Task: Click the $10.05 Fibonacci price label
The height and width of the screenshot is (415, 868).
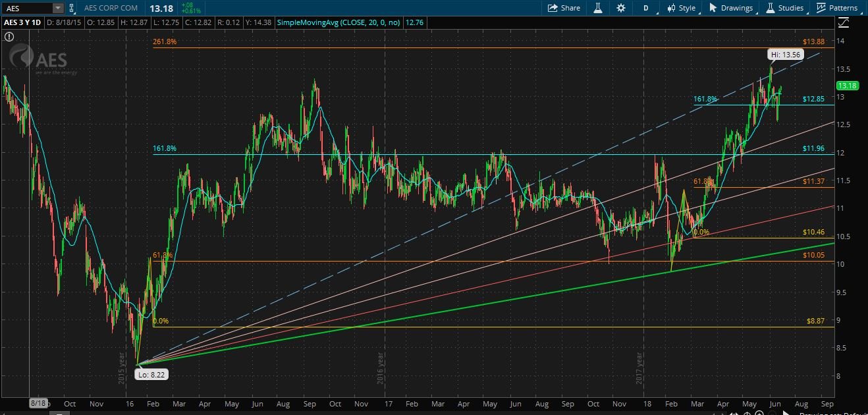Action: 813,255
